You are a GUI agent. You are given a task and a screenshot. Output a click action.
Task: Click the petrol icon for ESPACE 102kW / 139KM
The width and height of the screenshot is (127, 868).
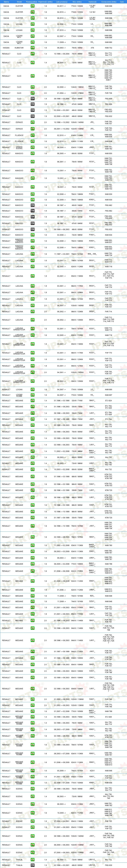click(33, 129)
